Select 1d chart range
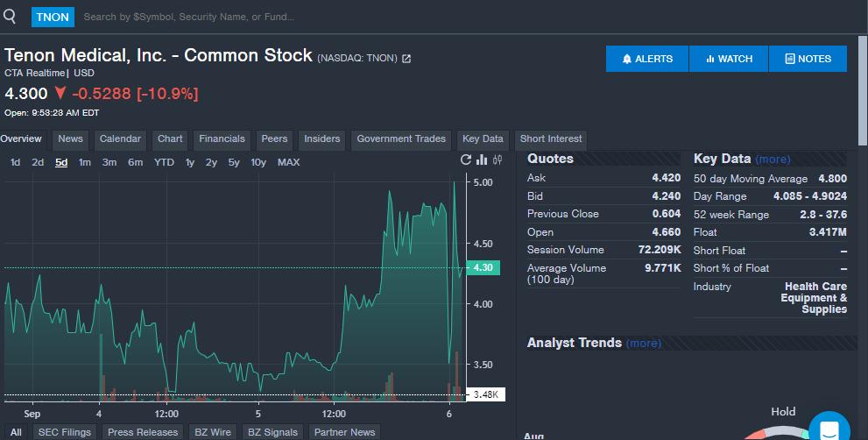The height and width of the screenshot is (440, 868). coord(16,162)
